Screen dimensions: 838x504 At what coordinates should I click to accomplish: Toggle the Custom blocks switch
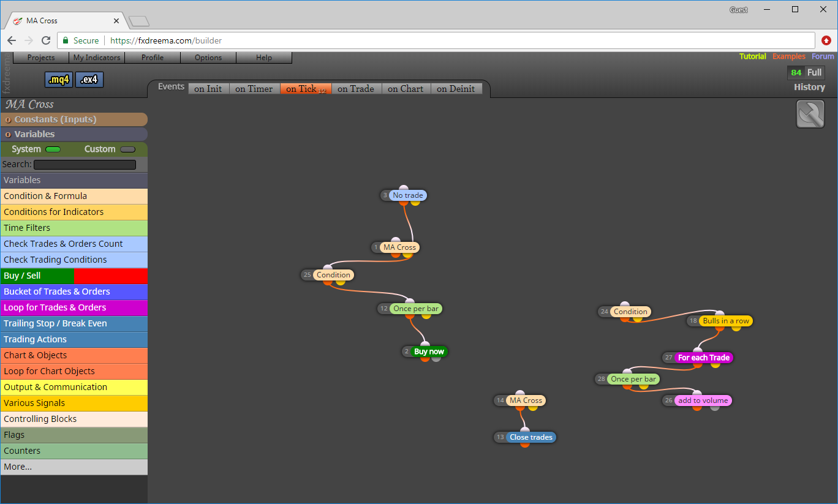point(127,149)
